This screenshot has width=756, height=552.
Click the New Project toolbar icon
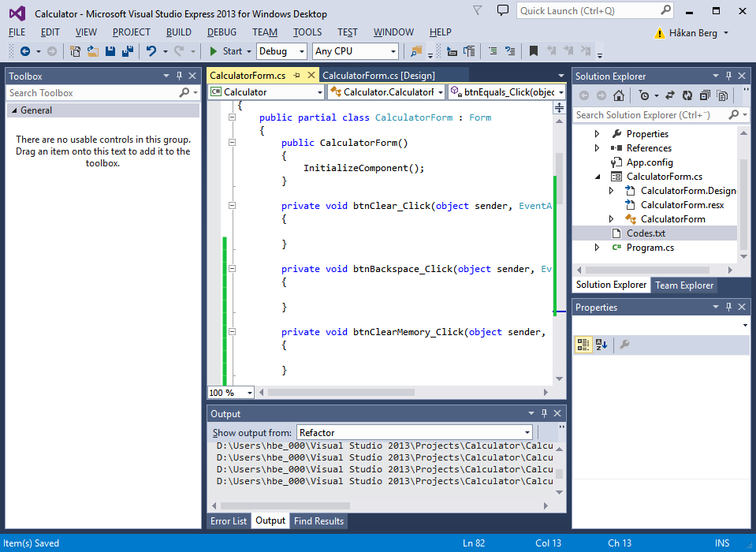(75, 51)
